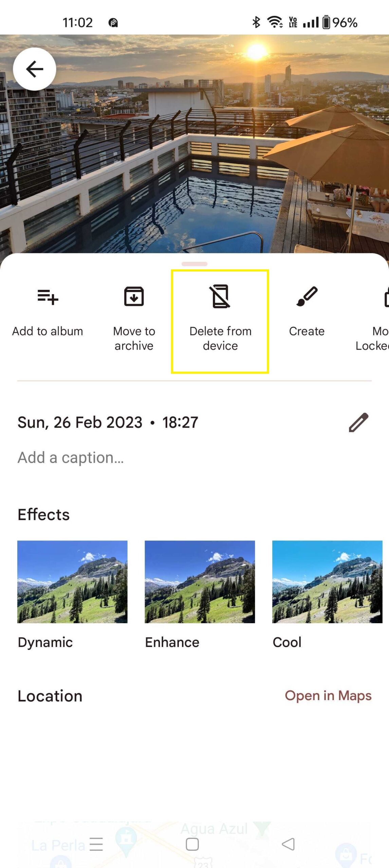This screenshot has height=868, width=389.
Task: Apply the Dynamic effect thumbnail
Action: pos(72,582)
